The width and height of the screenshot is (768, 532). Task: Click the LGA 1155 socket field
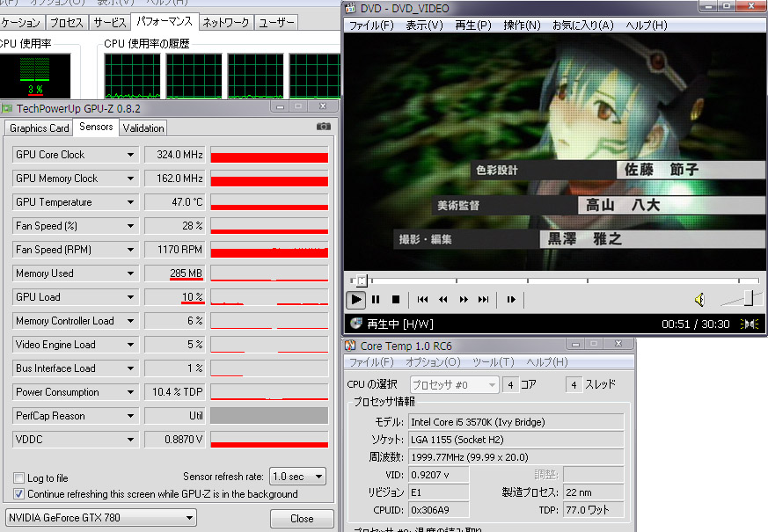[516, 440]
